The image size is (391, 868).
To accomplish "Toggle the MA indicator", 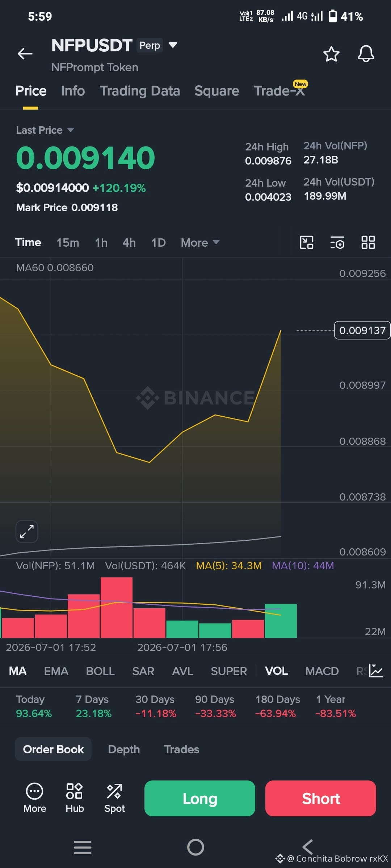I will click(x=18, y=671).
